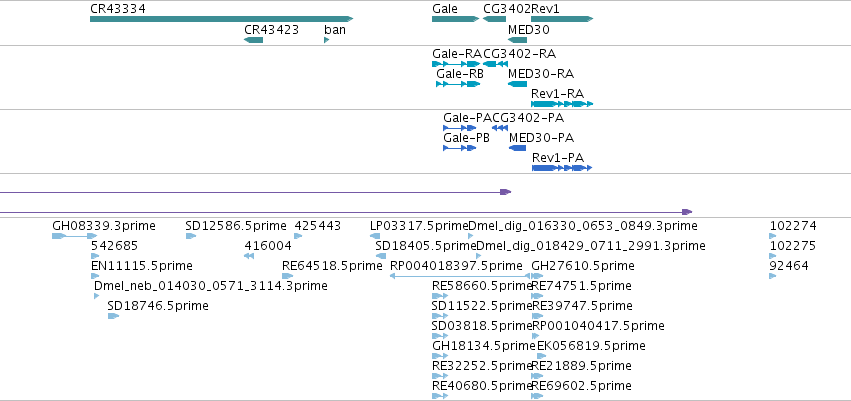
Task: Select the CR43334 gene feature bar
Action: click(221, 19)
